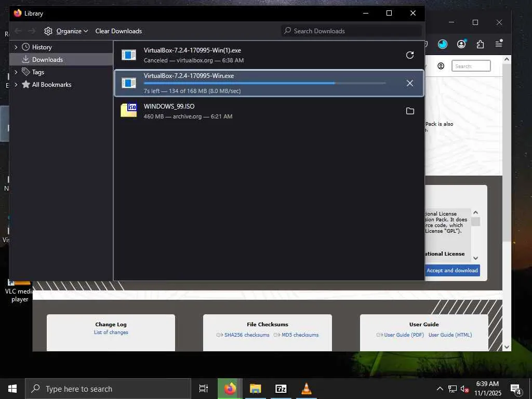Open VLC media player from taskbar

307,389
